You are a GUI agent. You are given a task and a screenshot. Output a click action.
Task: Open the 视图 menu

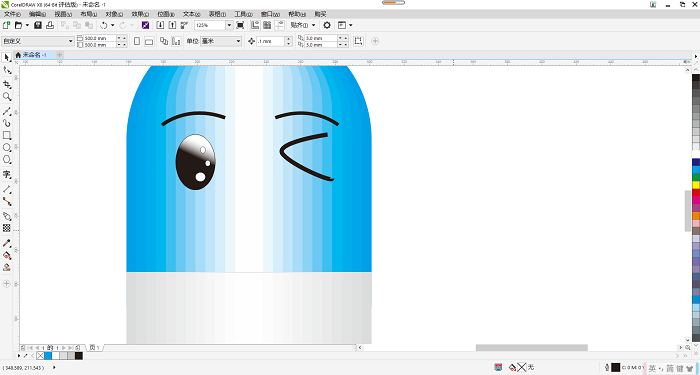tap(63, 14)
